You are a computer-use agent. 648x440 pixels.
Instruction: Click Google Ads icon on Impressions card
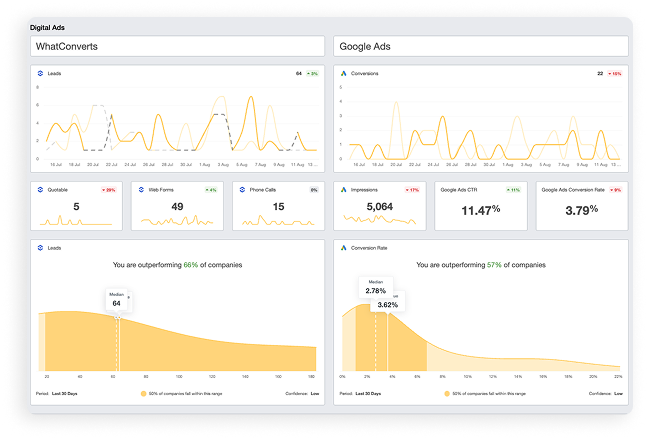[x=343, y=189]
